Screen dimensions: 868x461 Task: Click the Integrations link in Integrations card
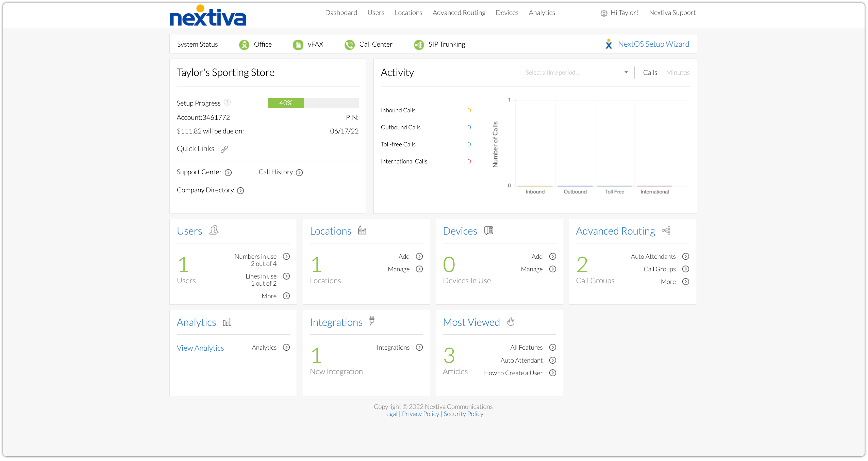pos(393,347)
